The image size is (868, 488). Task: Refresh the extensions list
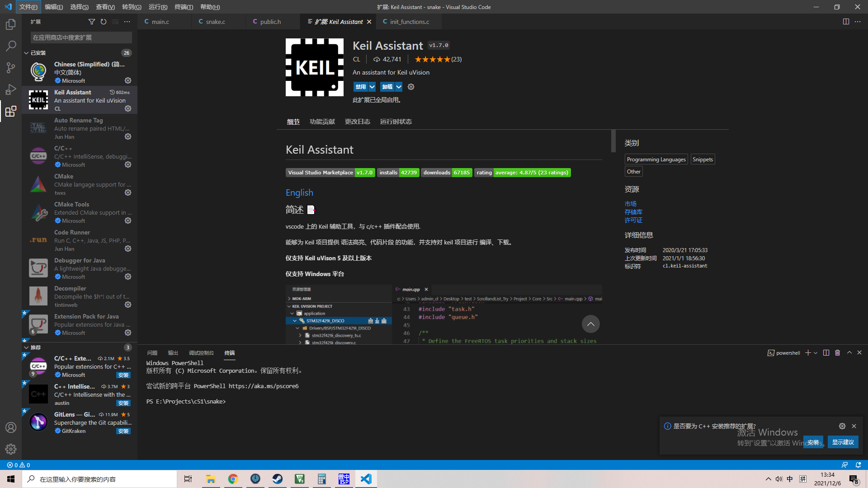104,22
